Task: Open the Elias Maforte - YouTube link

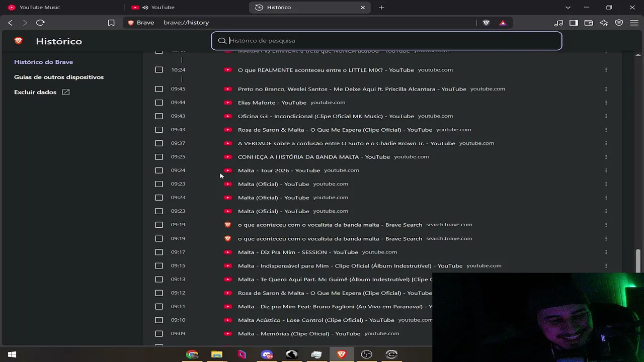Action: click(272, 103)
